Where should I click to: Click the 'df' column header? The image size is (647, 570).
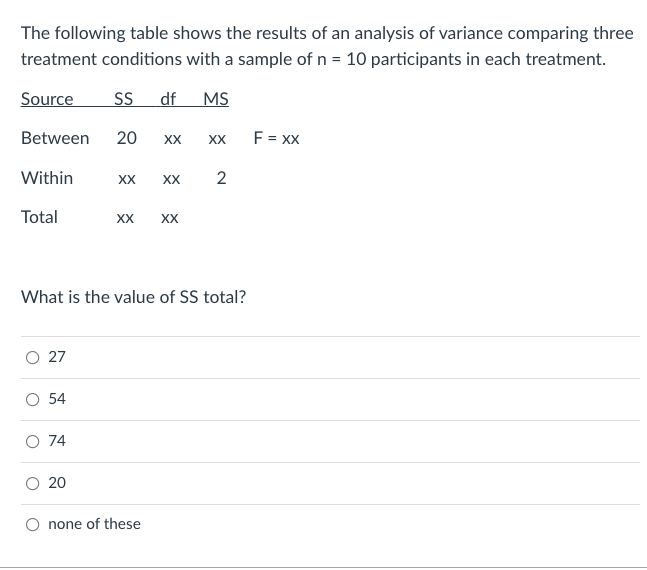[x=168, y=99]
